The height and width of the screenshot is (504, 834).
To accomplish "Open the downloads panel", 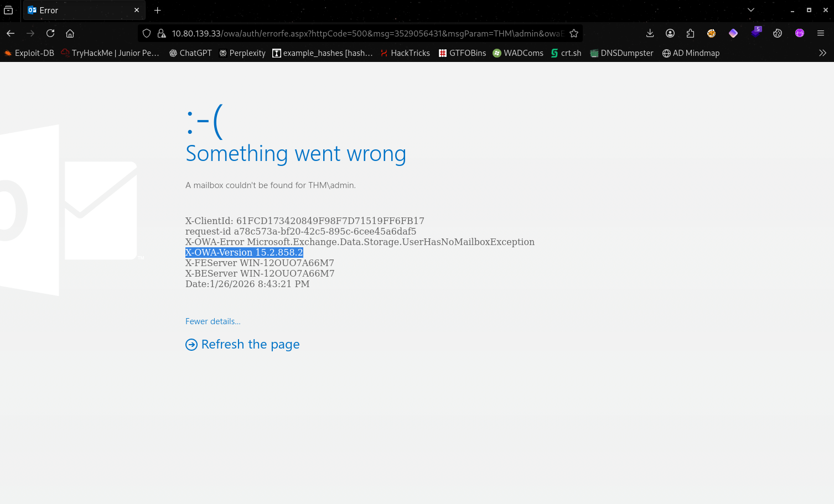I will click(x=650, y=33).
